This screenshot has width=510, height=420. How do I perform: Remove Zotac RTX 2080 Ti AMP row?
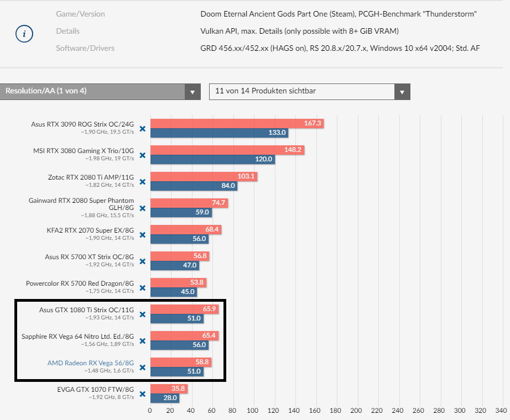143,182
